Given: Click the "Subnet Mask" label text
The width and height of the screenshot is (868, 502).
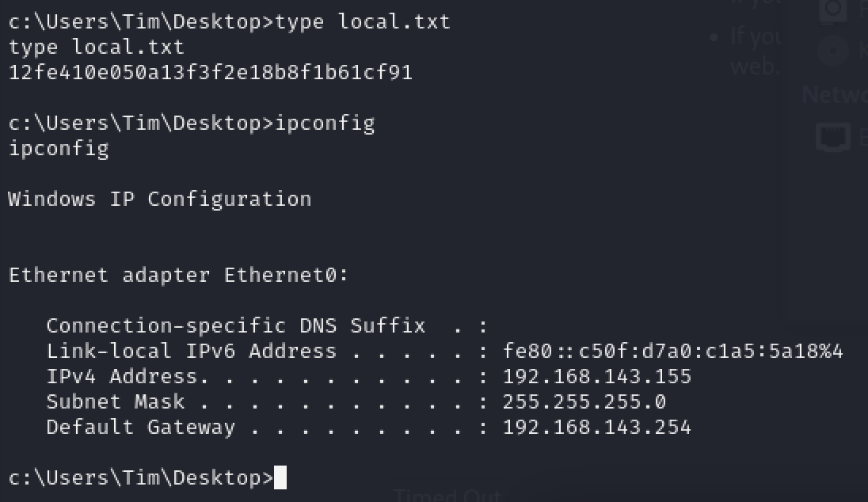Looking at the screenshot, I should [x=115, y=402].
